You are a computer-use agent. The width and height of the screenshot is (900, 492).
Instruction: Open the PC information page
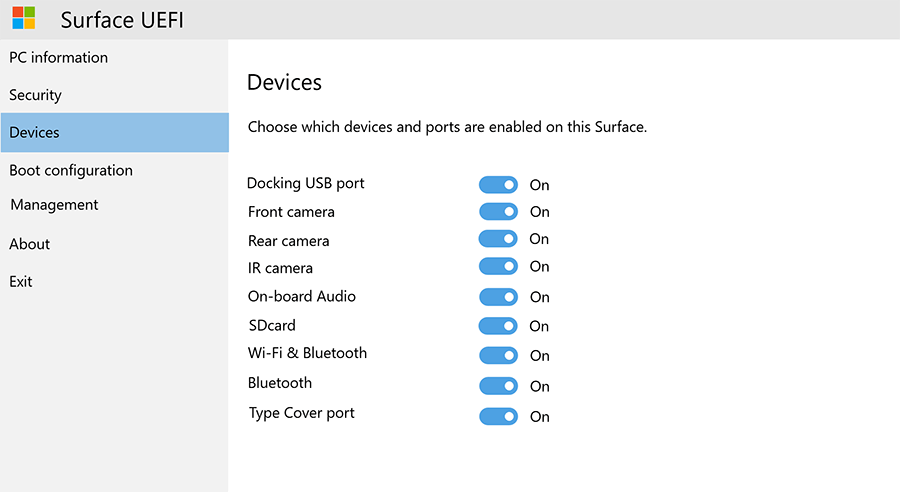(58, 57)
